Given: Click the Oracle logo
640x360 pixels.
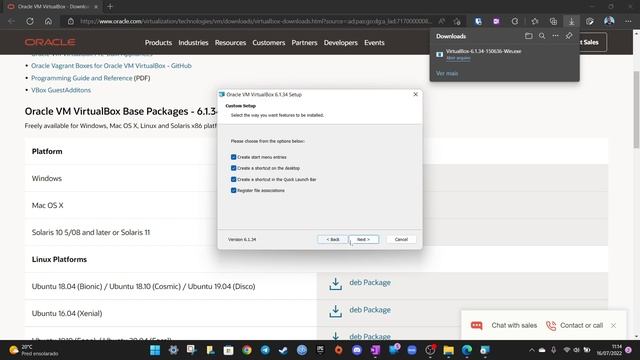Looking at the screenshot, I should point(50,42).
